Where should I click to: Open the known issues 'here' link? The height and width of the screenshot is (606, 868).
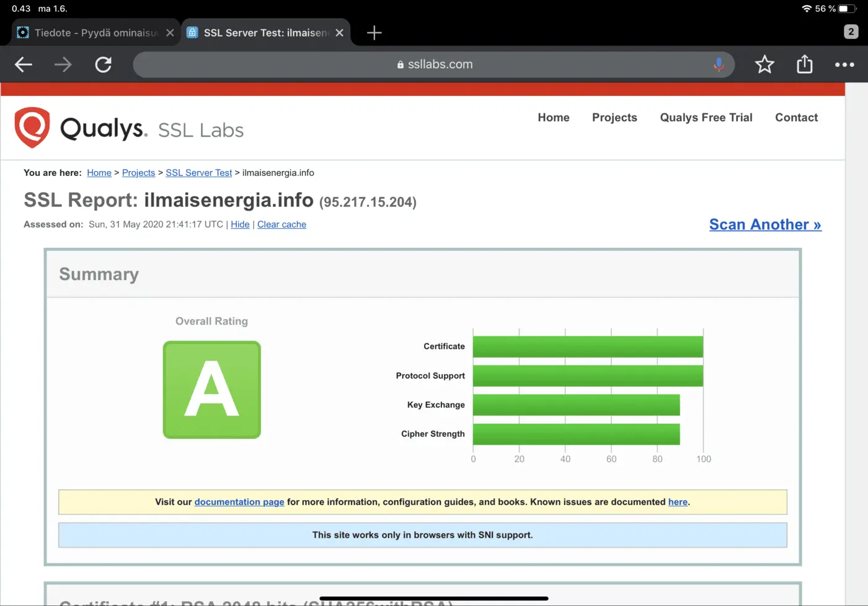point(678,502)
